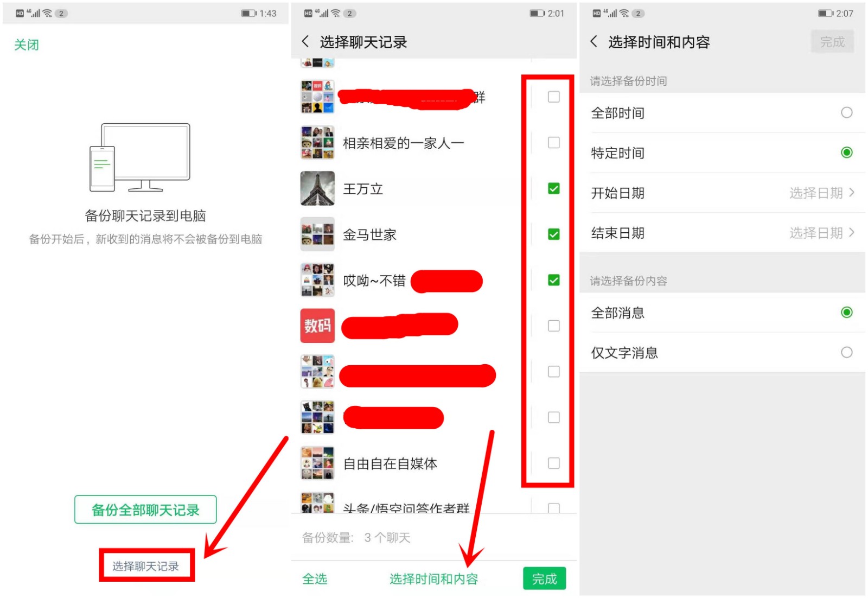Tap the 备份全部聊天记录 button

[x=145, y=510]
